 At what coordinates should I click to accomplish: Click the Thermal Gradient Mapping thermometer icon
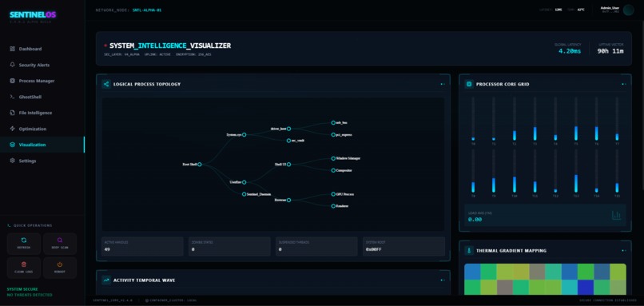[x=469, y=251]
